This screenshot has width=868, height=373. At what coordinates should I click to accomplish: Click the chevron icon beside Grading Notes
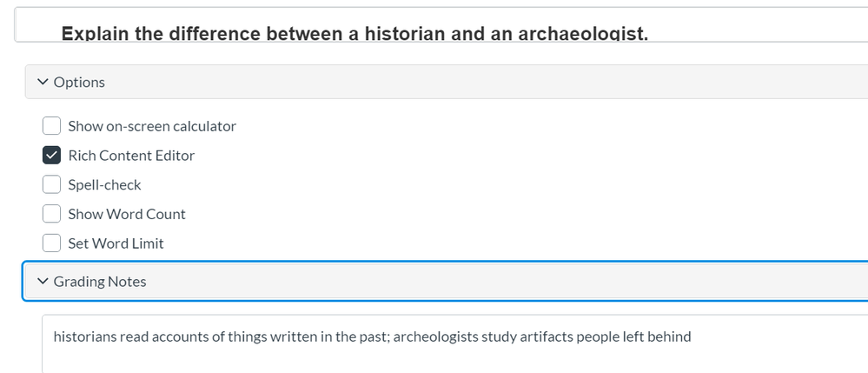click(43, 282)
